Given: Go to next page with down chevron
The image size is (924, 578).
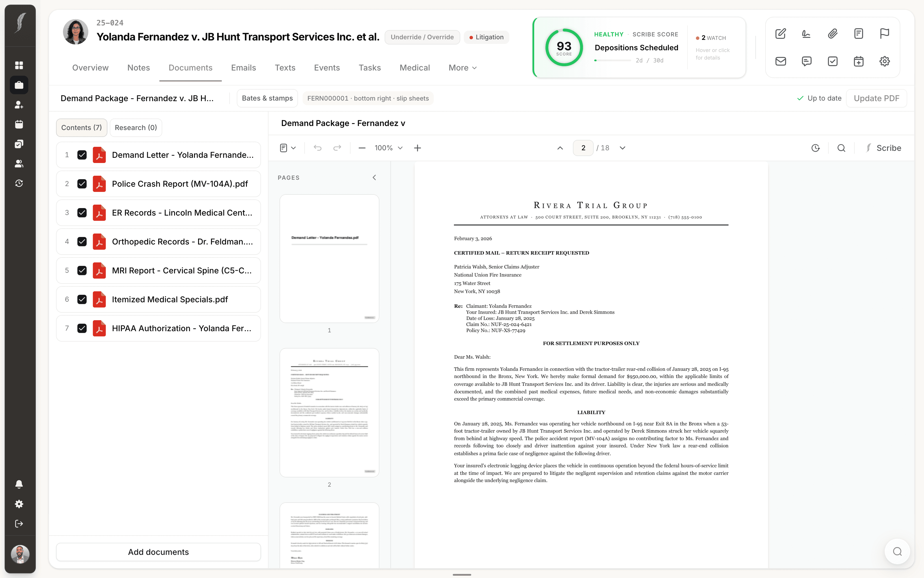Looking at the screenshot, I should 622,148.
